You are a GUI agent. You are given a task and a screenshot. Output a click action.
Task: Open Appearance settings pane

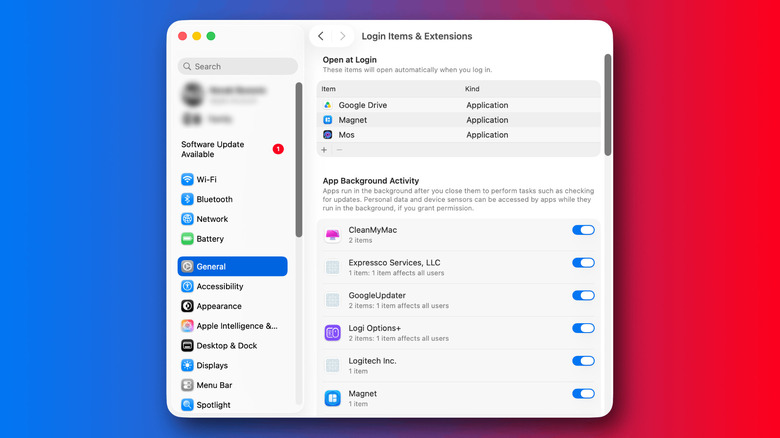[x=232, y=306]
